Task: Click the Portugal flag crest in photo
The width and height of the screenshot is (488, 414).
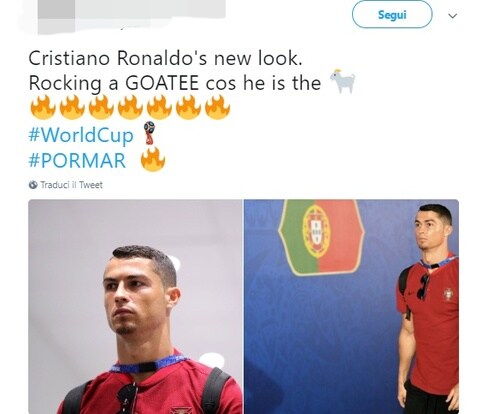Action: [x=321, y=237]
